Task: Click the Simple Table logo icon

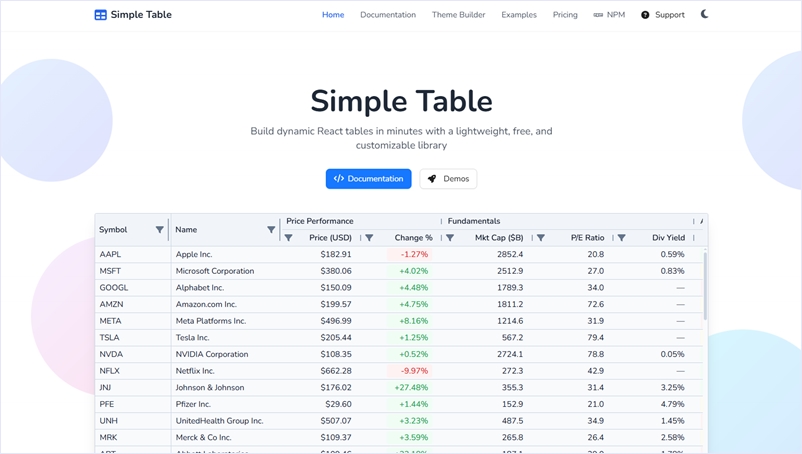Action: click(x=100, y=15)
